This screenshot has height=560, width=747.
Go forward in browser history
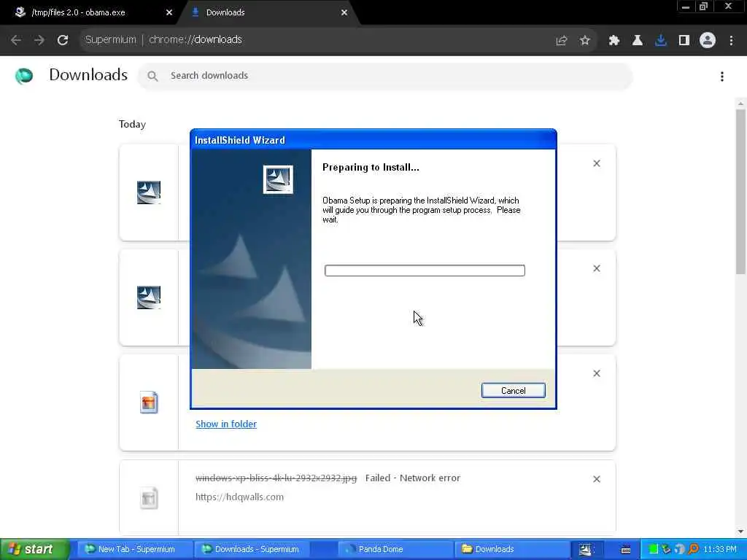pos(39,40)
